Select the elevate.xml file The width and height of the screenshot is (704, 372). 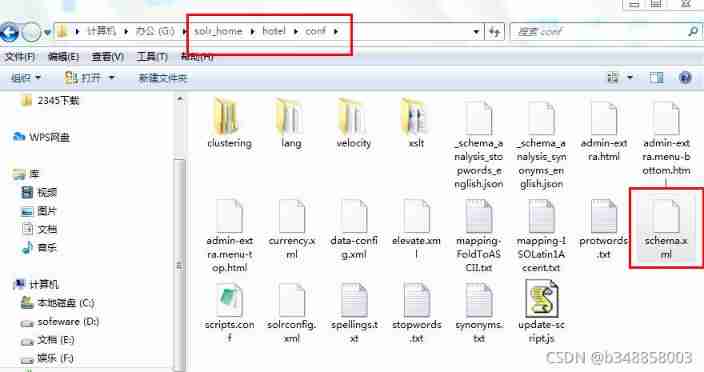click(416, 229)
